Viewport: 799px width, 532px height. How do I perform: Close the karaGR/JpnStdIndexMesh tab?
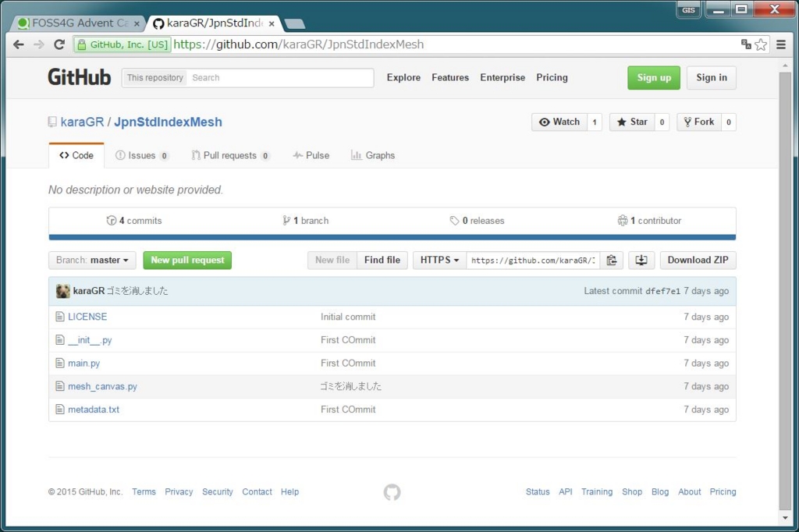(x=272, y=23)
